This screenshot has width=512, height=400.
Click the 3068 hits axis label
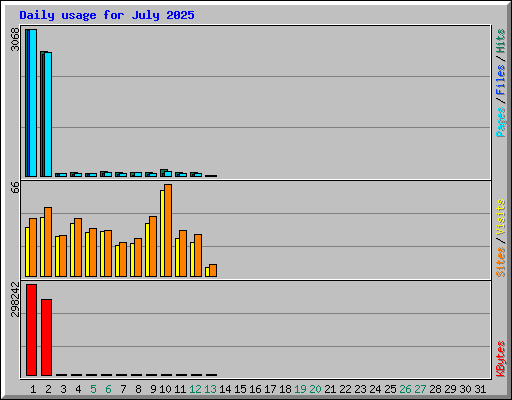point(15,39)
